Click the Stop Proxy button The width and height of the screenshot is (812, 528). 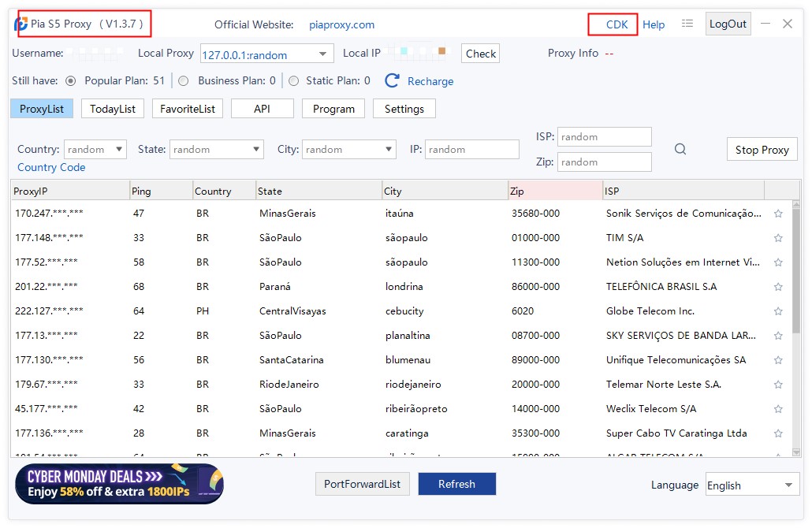pos(762,150)
